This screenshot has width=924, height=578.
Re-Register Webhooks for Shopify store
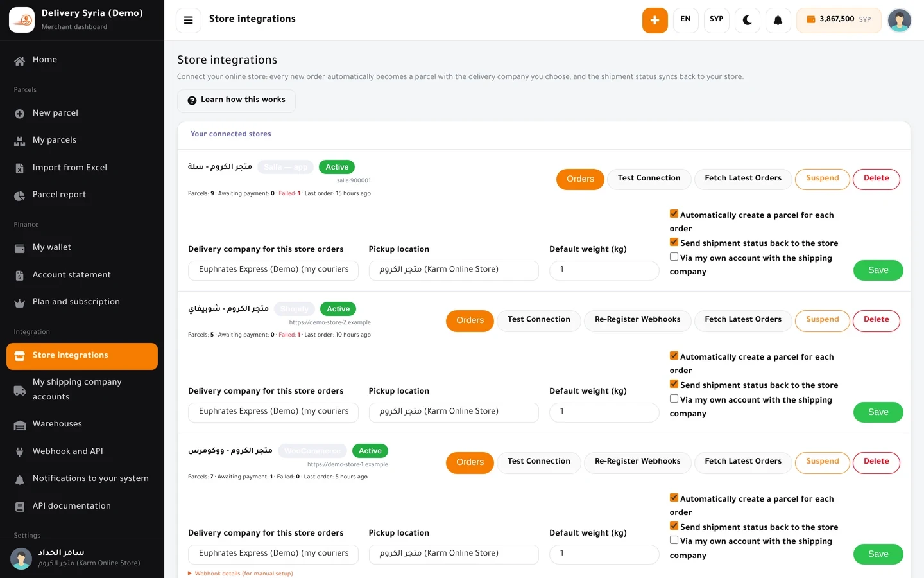(638, 320)
